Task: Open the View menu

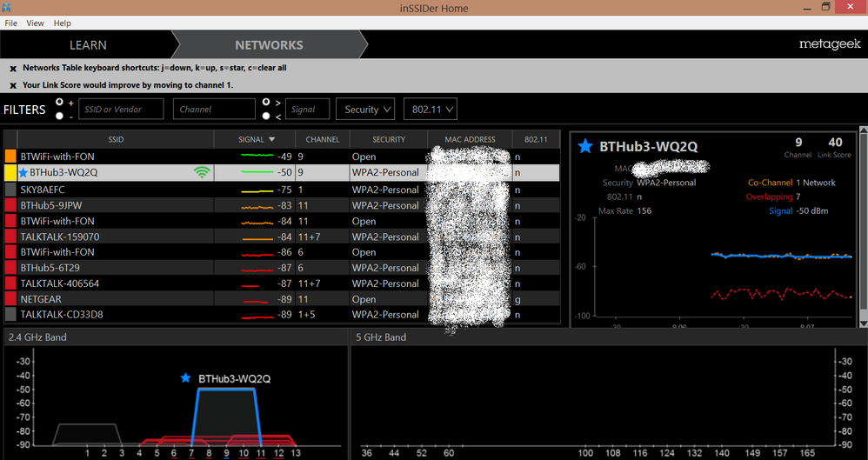Action: click(x=36, y=23)
